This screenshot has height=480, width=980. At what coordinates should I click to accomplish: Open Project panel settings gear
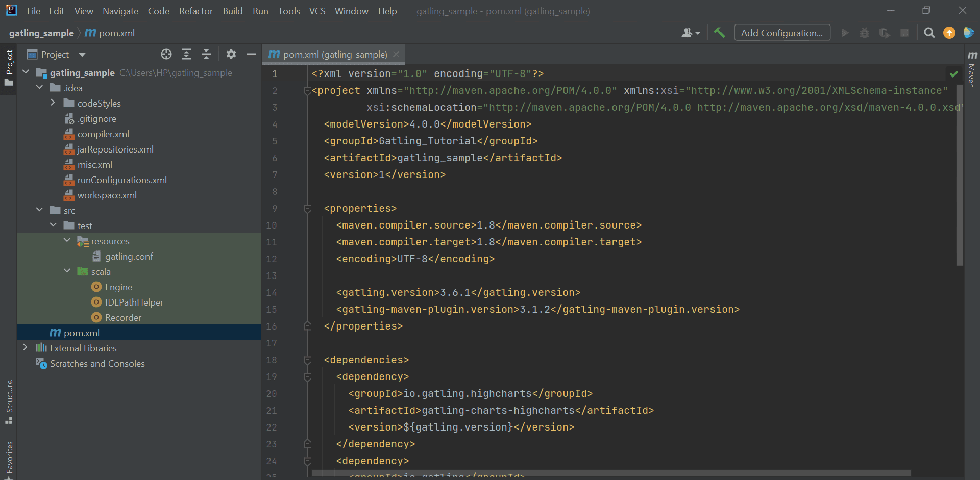coord(231,54)
